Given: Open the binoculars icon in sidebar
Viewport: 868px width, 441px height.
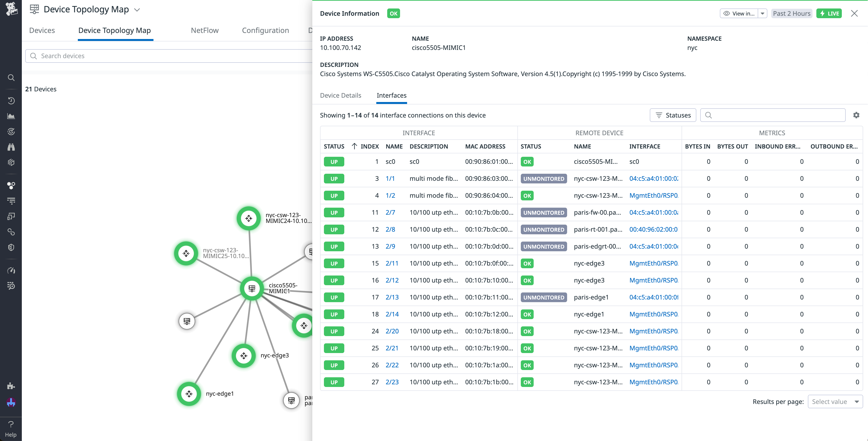Looking at the screenshot, I should click(x=11, y=147).
